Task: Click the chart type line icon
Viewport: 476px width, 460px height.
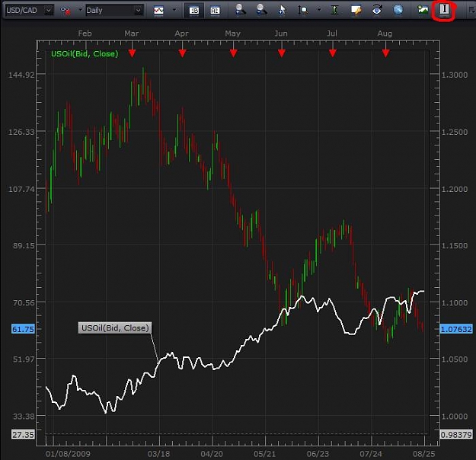Action: [x=158, y=11]
